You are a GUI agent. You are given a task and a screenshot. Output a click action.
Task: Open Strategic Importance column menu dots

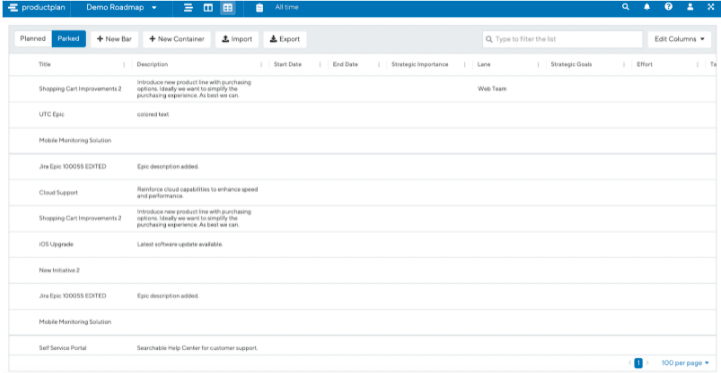point(465,65)
